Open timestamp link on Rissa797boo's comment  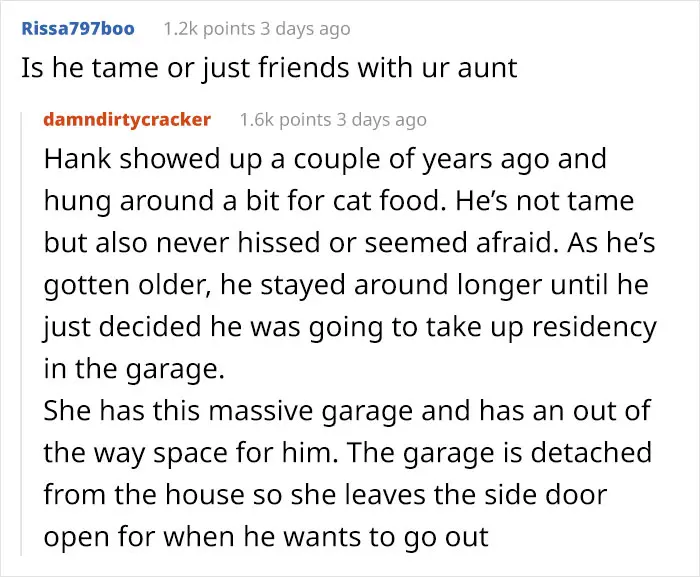(304, 29)
